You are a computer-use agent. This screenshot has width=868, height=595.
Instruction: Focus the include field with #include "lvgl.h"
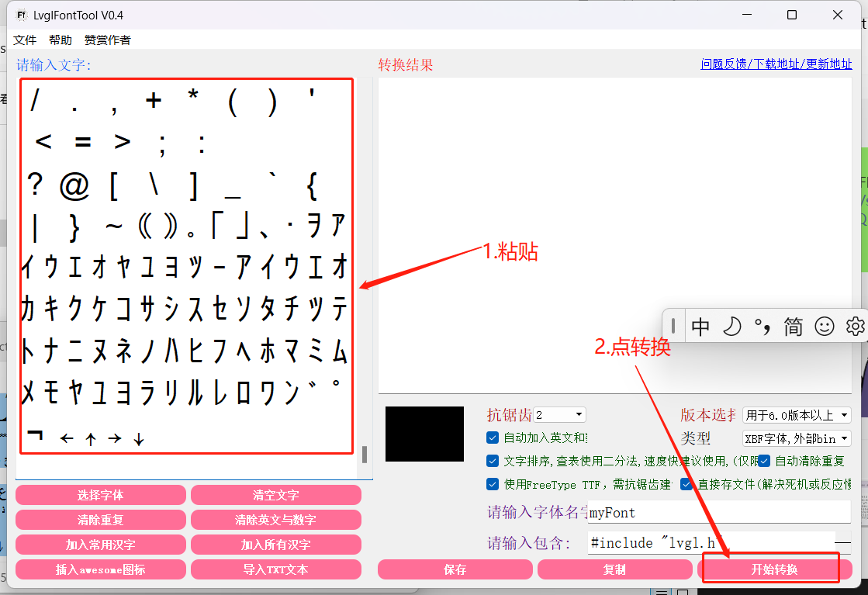coord(711,543)
